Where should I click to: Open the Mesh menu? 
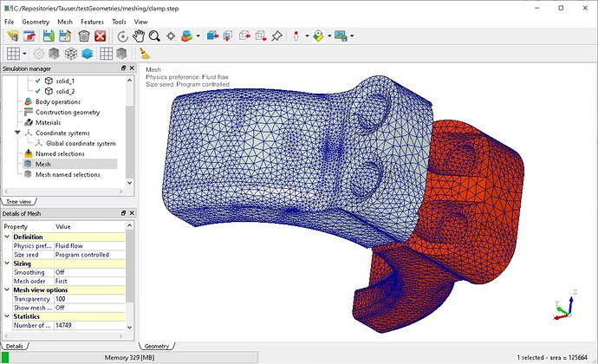[65, 22]
